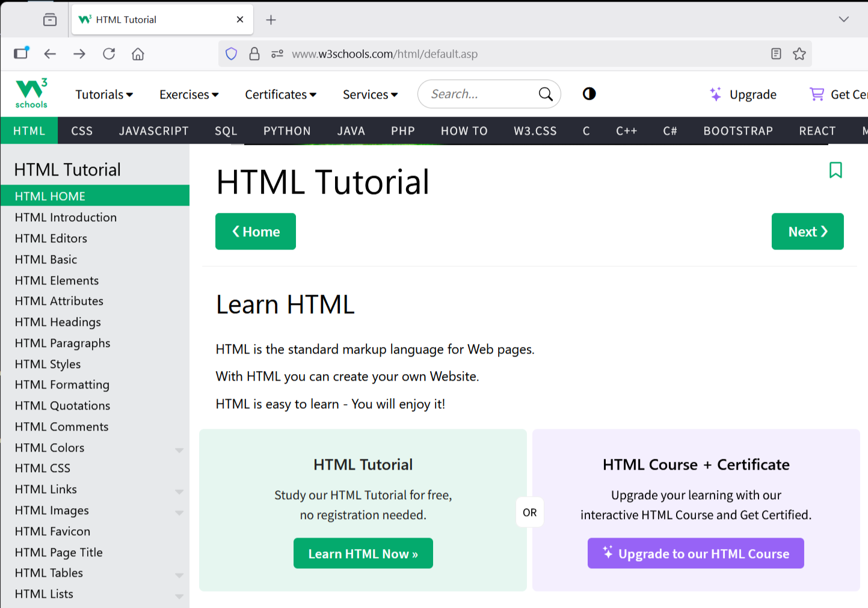
Task: Close the HTML Tutorial tab
Action: [x=240, y=19]
